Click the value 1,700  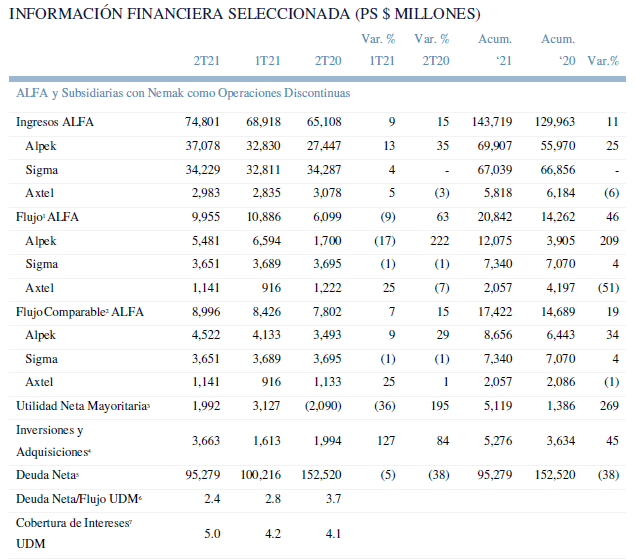pyautogui.click(x=327, y=241)
